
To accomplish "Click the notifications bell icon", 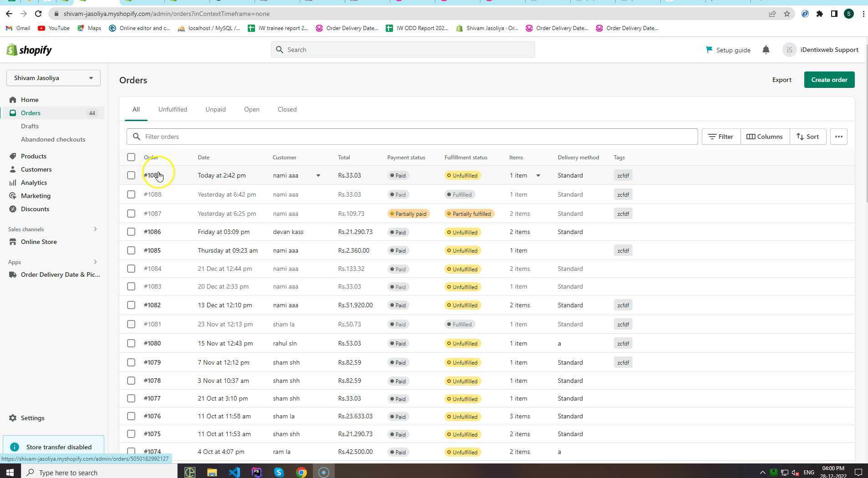I will [766, 50].
